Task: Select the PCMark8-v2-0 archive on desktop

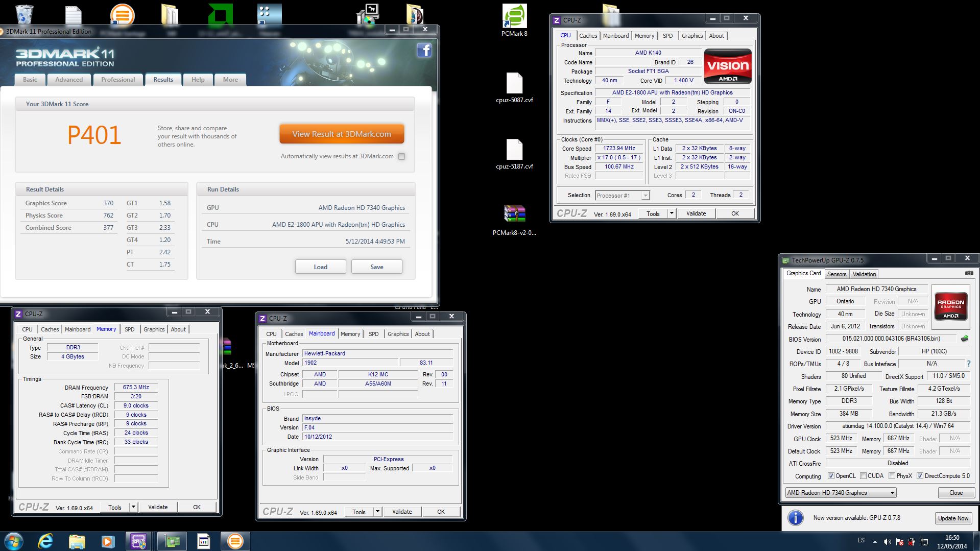Action: click(x=514, y=220)
